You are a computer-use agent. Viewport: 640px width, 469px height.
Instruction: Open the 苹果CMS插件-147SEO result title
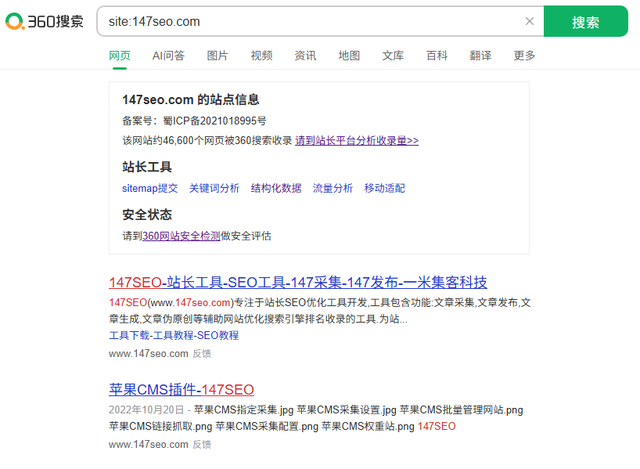182,390
